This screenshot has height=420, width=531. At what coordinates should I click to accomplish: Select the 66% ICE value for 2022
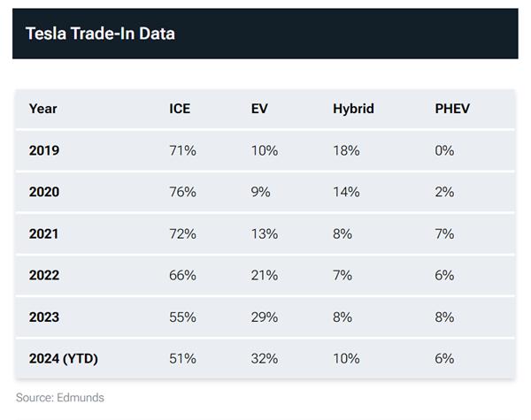[x=182, y=275]
